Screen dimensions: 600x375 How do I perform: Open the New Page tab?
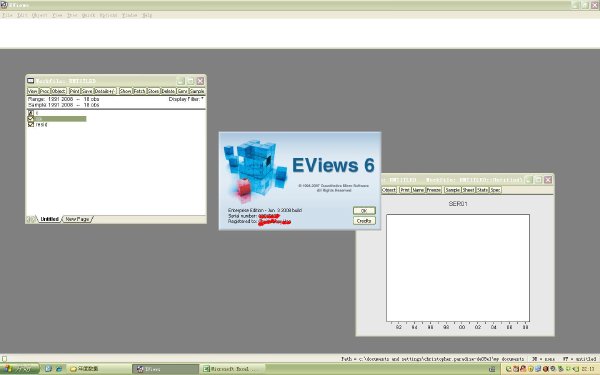point(77,219)
